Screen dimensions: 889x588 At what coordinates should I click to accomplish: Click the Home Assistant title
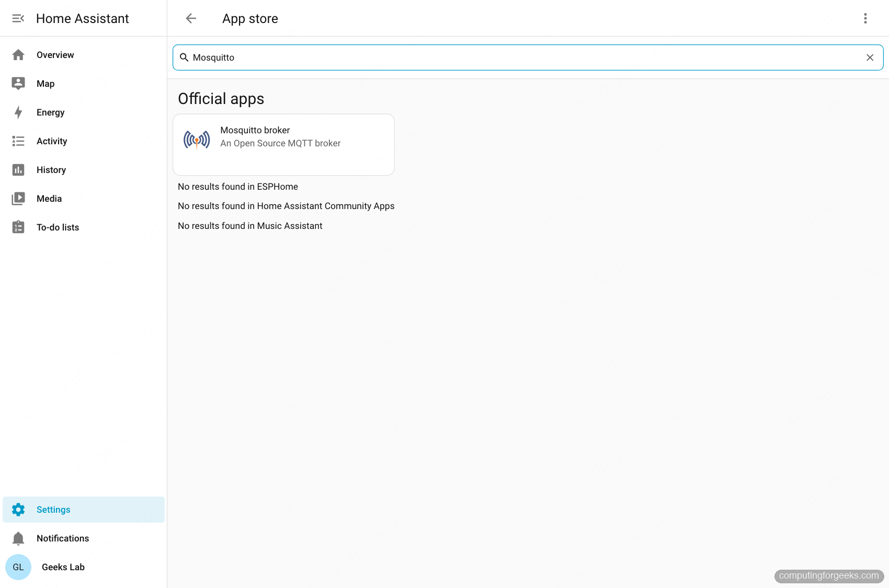pyautogui.click(x=82, y=18)
